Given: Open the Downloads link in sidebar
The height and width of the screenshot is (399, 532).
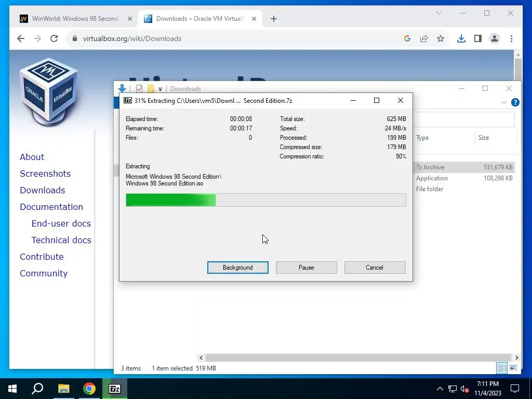Looking at the screenshot, I should pos(43,190).
